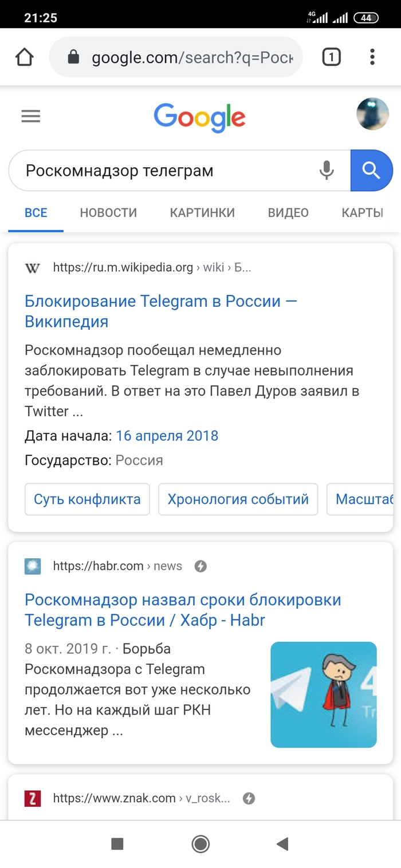Tap the Chrome home icon

(x=25, y=57)
